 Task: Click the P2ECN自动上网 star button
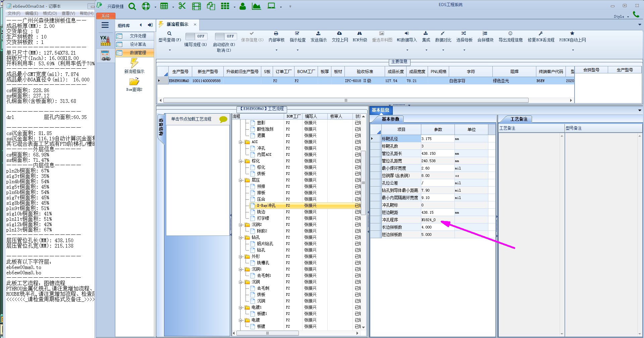(x=573, y=37)
